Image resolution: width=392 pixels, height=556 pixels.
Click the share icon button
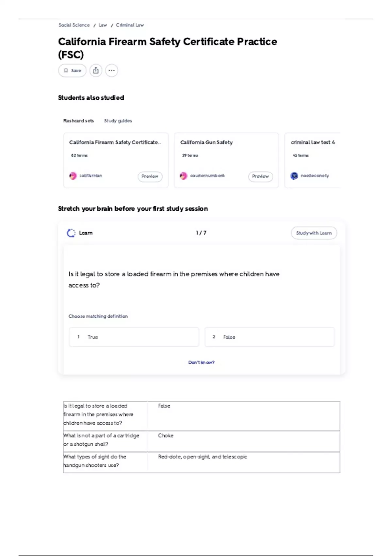point(96,70)
